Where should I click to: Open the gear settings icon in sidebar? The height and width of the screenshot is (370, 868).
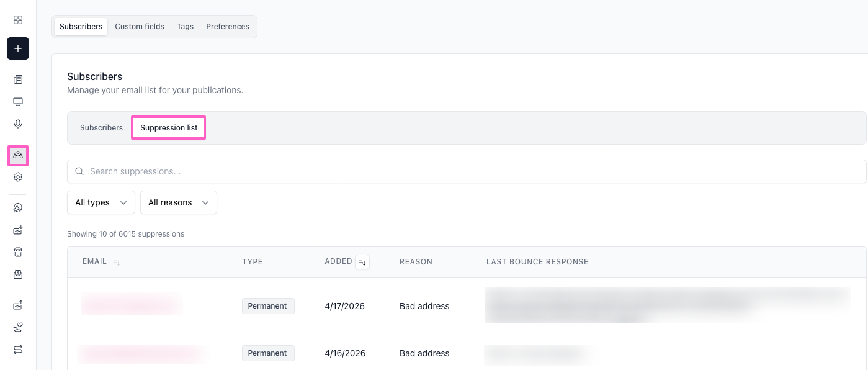18,177
